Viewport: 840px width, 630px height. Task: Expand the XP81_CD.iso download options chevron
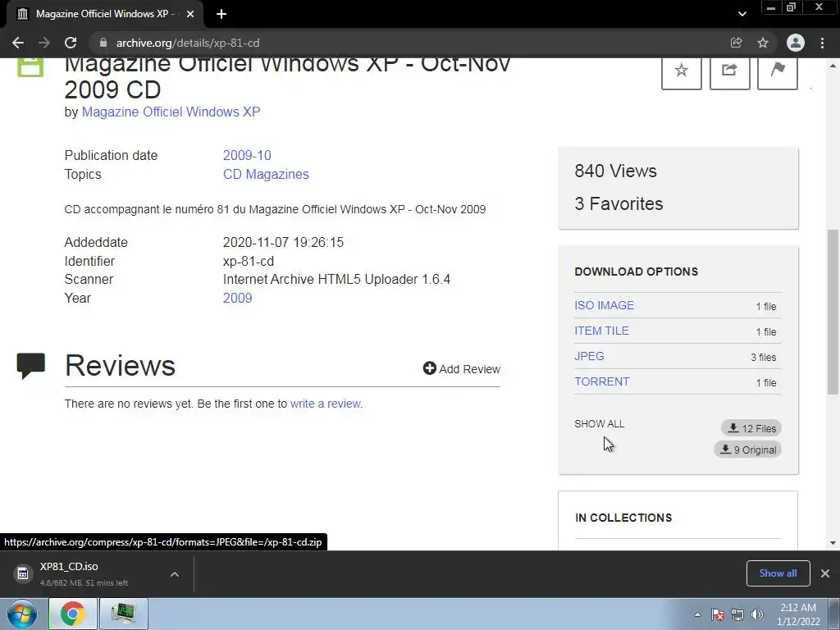pyautogui.click(x=175, y=574)
